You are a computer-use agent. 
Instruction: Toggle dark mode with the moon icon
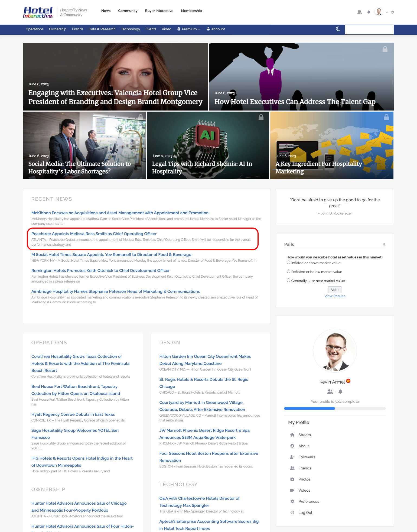338,29
